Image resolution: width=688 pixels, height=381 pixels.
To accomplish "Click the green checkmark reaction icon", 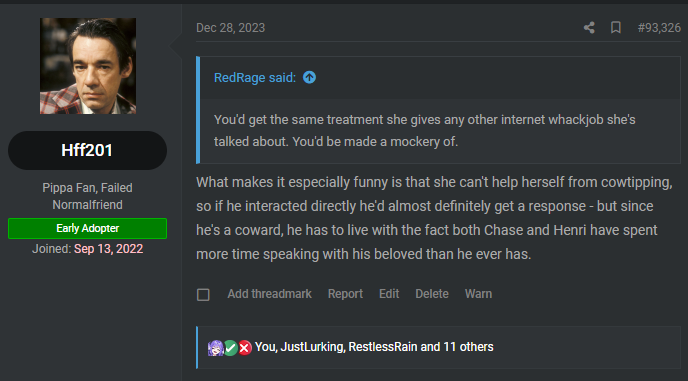I will (x=231, y=348).
